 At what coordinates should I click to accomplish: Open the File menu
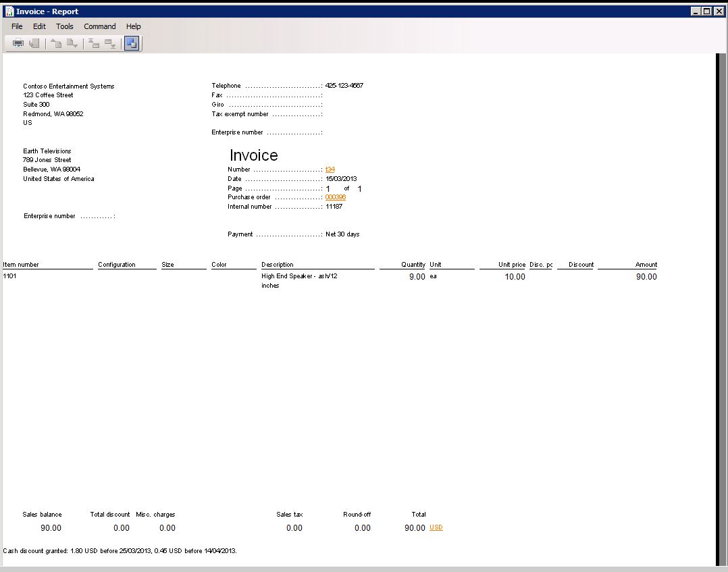click(x=17, y=26)
